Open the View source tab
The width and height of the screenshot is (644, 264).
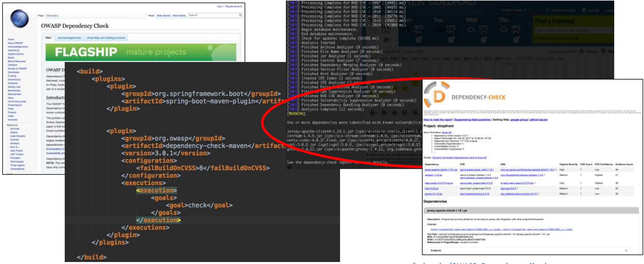(164, 15)
